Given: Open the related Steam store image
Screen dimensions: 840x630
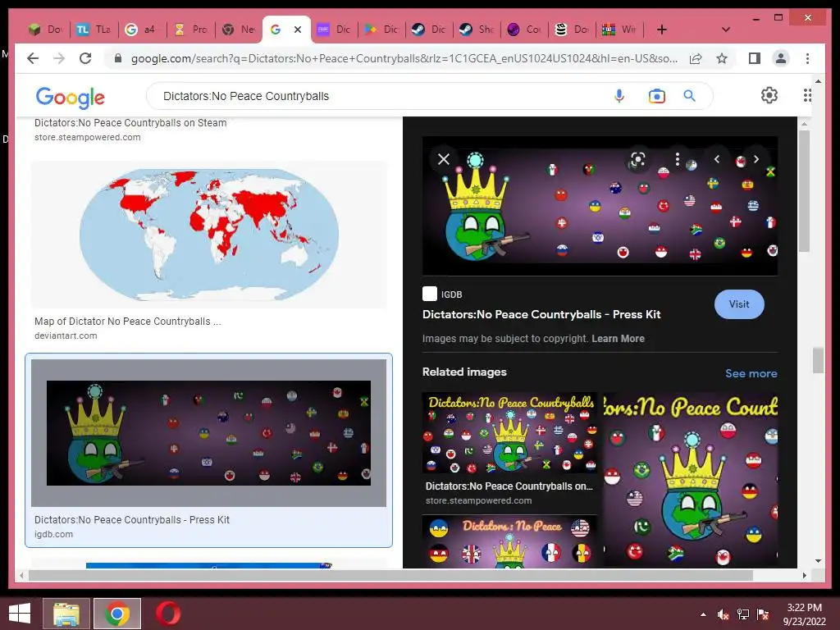Looking at the screenshot, I should pos(509,433).
